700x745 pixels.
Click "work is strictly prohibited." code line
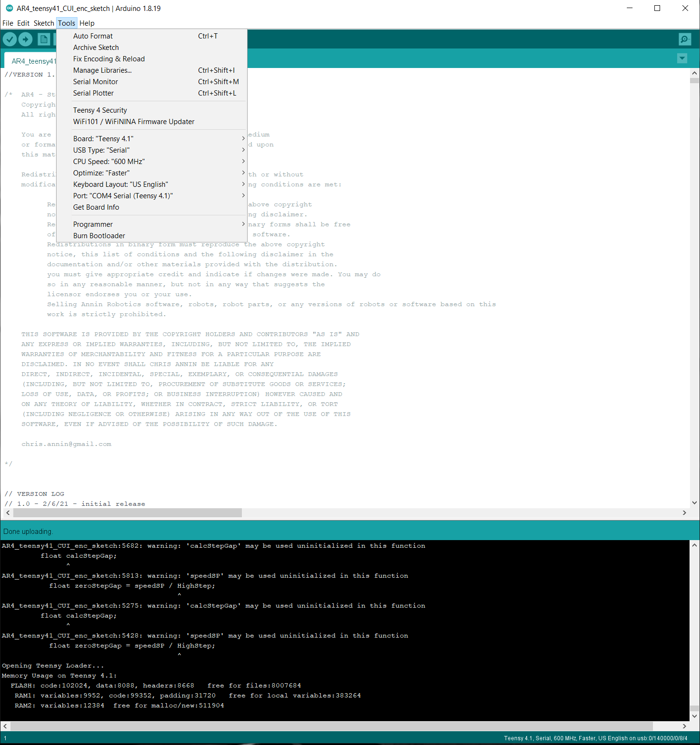pyautogui.click(x=106, y=314)
